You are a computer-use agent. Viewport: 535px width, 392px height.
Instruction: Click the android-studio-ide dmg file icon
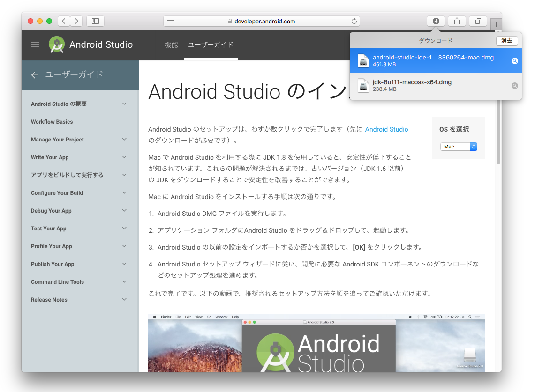363,61
